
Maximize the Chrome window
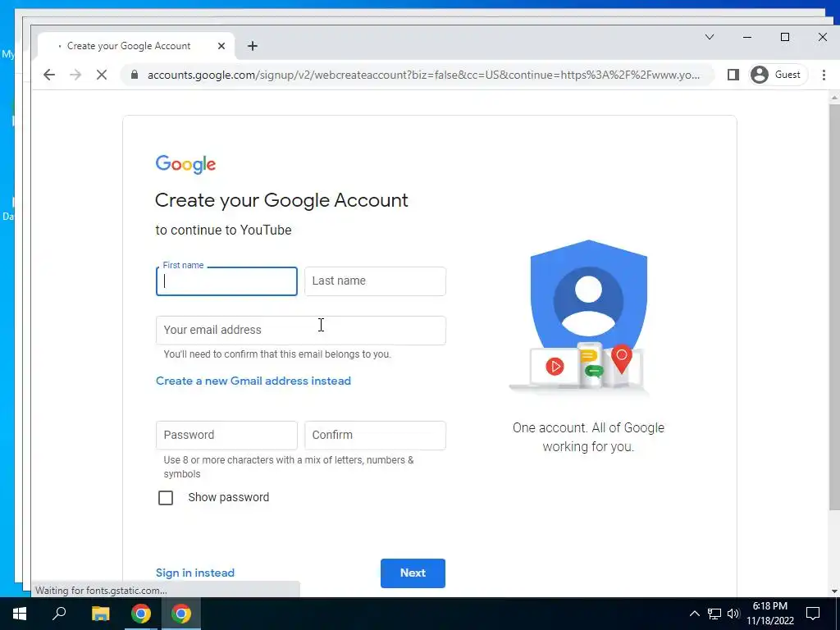click(x=785, y=37)
